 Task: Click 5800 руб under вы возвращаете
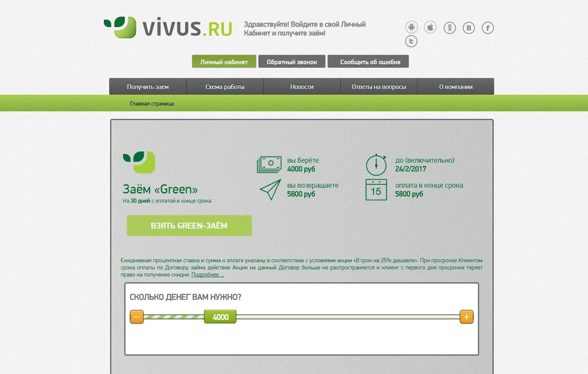[x=301, y=194]
